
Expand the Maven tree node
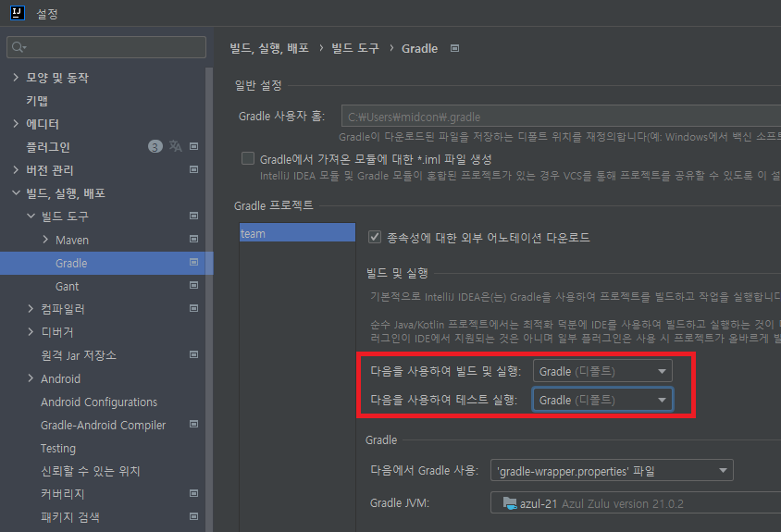click(x=46, y=240)
